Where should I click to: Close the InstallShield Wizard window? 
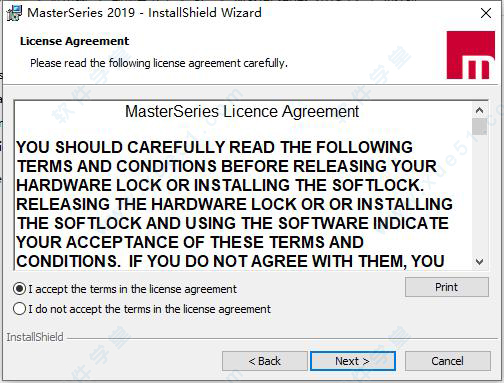486,13
